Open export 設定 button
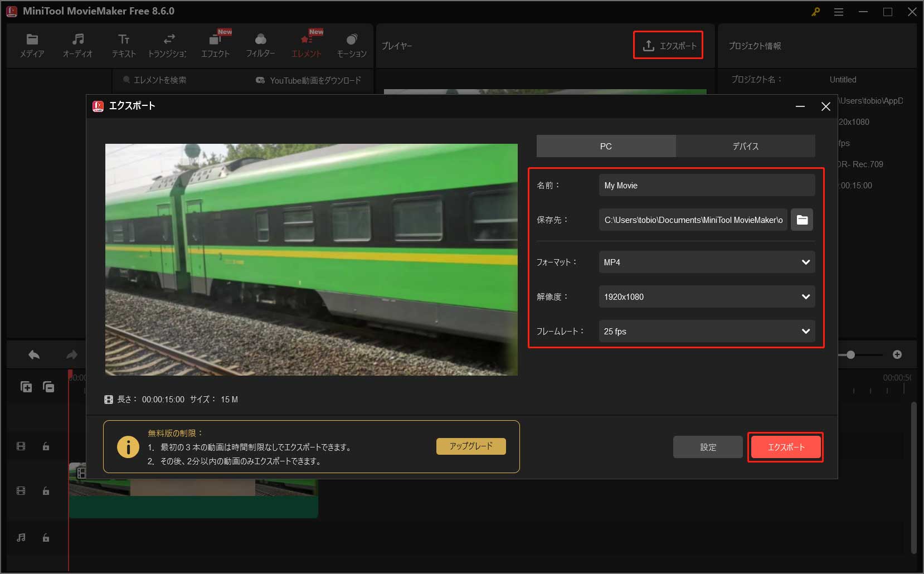This screenshot has width=924, height=574. click(708, 447)
